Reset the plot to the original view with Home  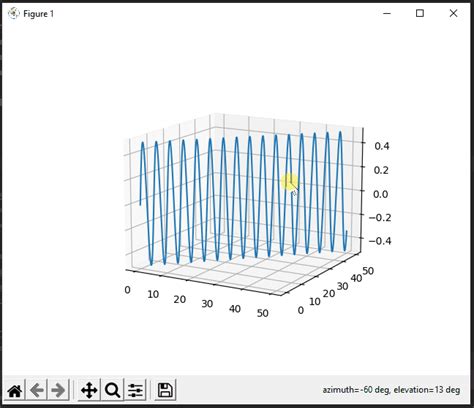[15, 390]
